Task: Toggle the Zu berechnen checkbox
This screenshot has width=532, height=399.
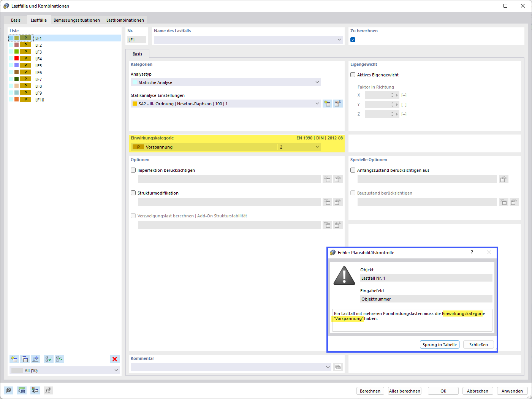Action: coord(353,40)
